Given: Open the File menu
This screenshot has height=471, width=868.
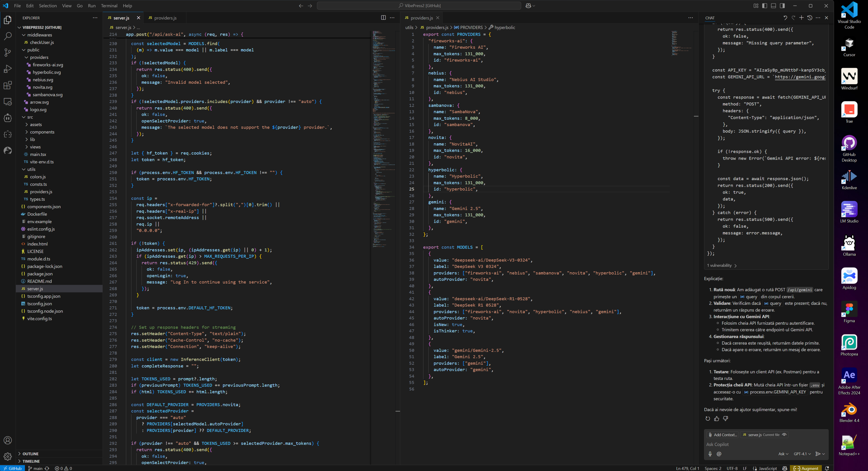Looking at the screenshot, I should pos(17,6).
